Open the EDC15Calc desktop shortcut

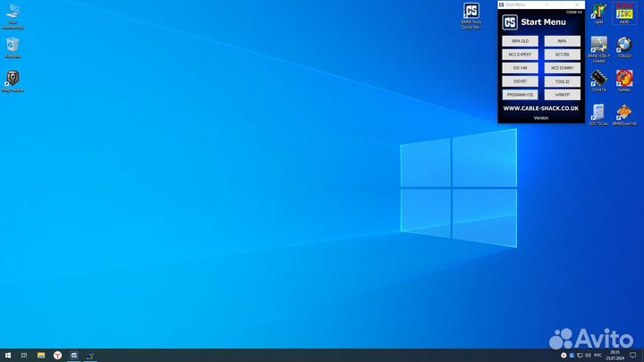(x=598, y=114)
